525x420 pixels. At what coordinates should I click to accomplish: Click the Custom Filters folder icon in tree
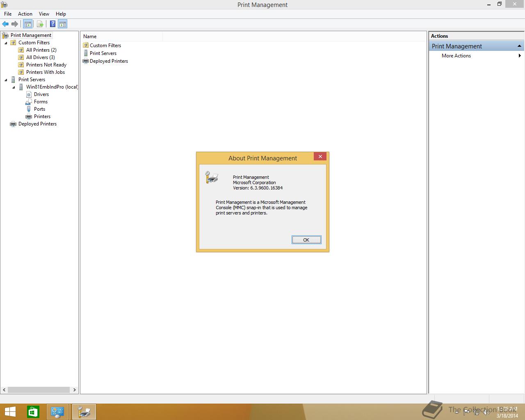click(x=13, y=43)
